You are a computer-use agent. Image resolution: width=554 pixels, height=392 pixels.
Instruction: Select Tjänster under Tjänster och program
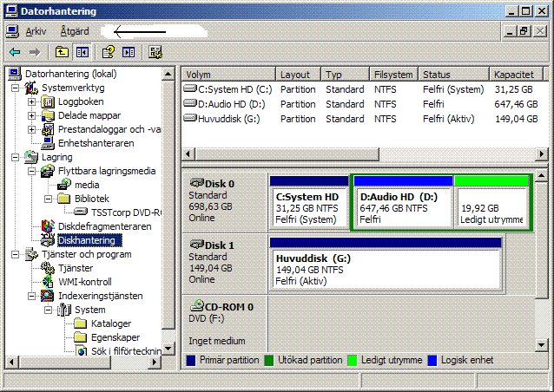76,268
